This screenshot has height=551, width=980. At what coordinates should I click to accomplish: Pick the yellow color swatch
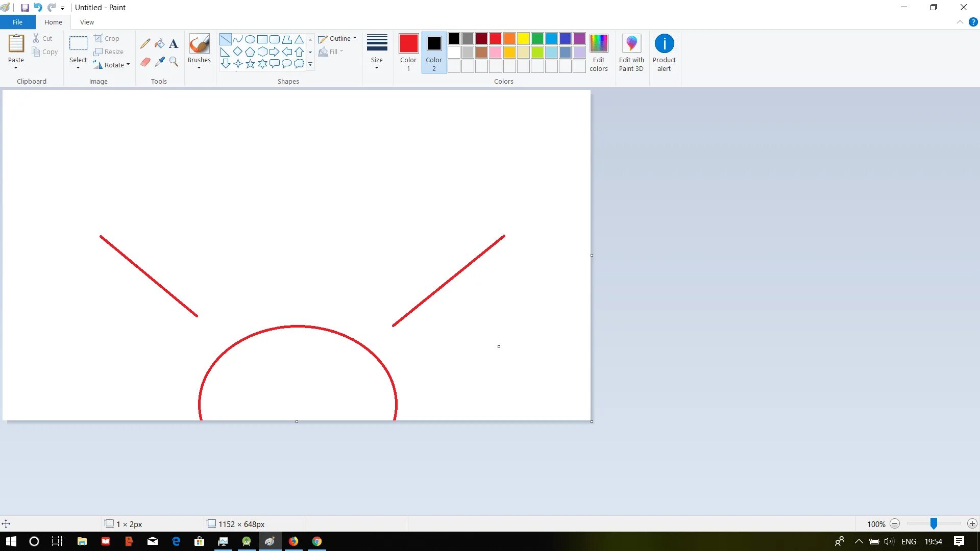[x=523, y=39]
